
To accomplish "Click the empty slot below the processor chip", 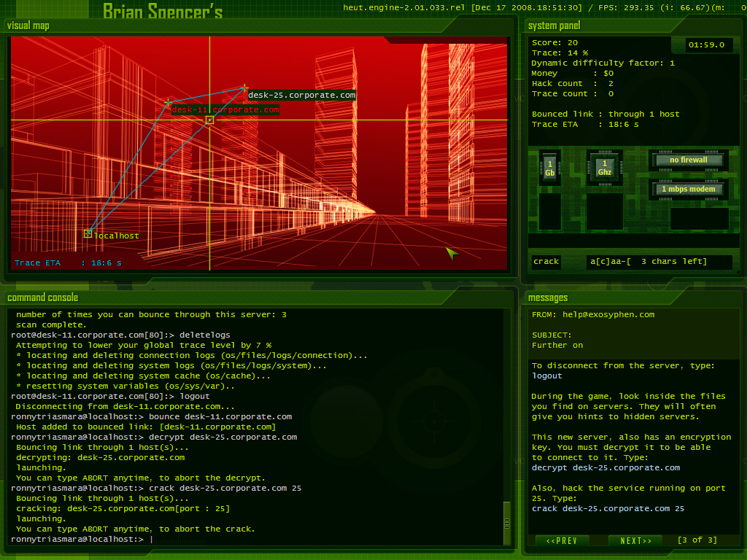I will 604,211.
